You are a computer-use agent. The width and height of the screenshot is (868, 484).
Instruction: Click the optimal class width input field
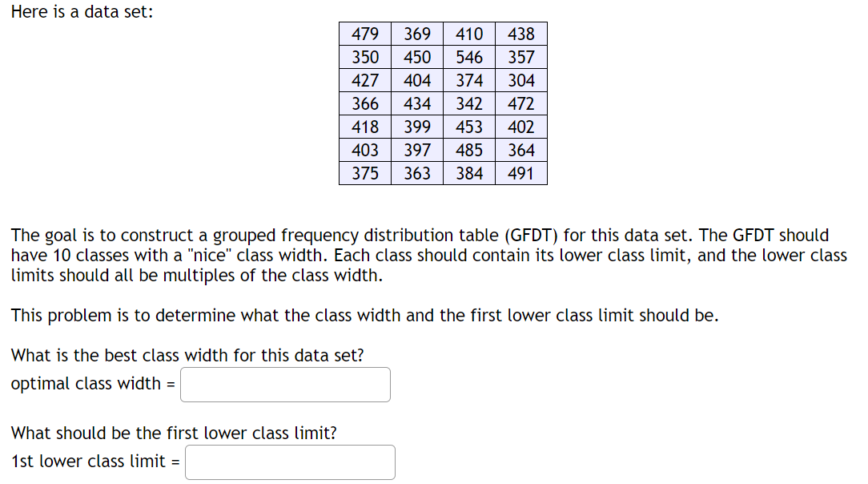(x=285, y=385)
